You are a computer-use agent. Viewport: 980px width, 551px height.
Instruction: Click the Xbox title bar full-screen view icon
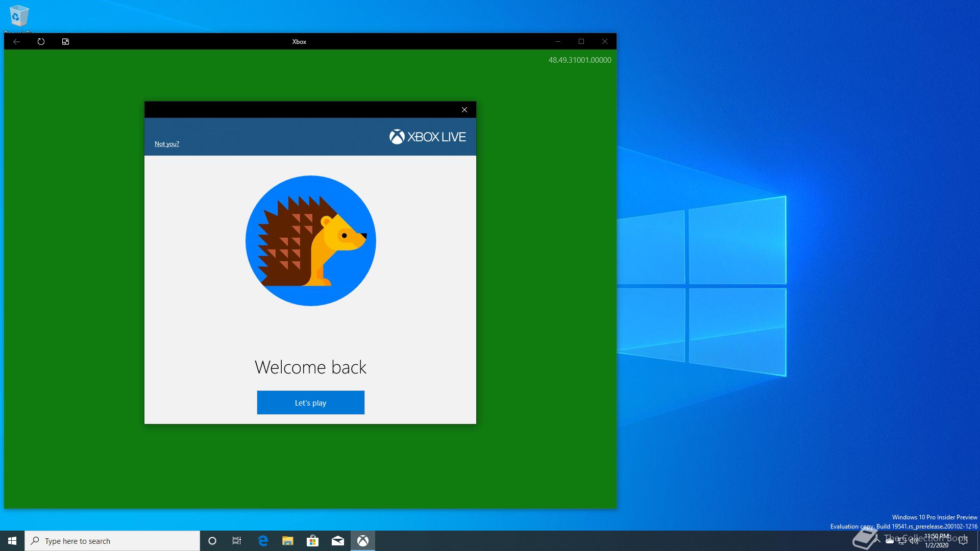(x=65, y=42)
